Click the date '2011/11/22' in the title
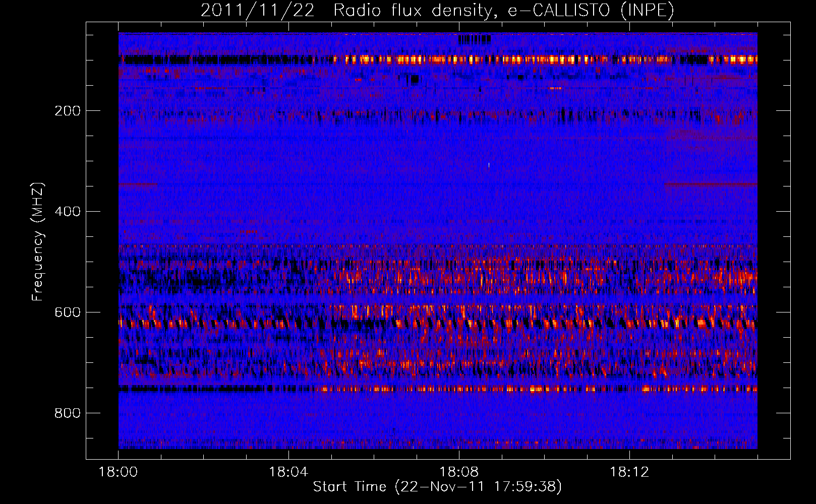Image resolution: width=816 pixels, height=504 pixels. (x=258, y=11)
